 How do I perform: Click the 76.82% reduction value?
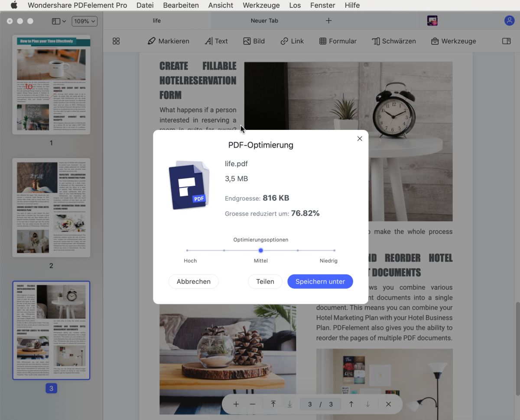point(305,213)
